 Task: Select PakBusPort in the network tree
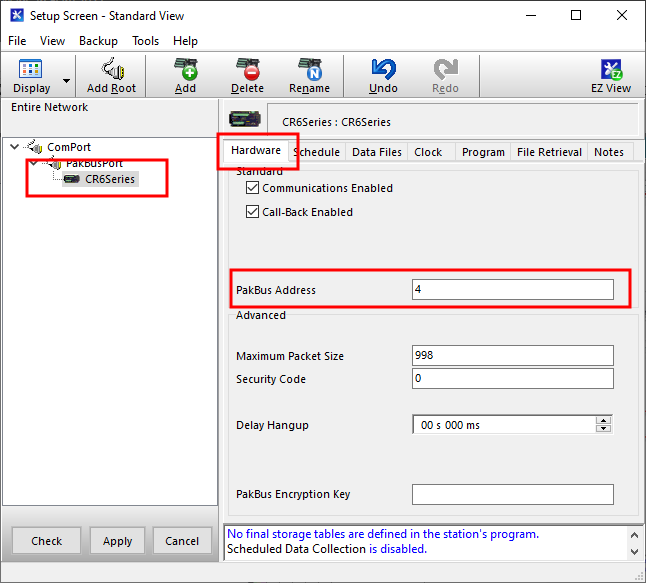point(94,164)
